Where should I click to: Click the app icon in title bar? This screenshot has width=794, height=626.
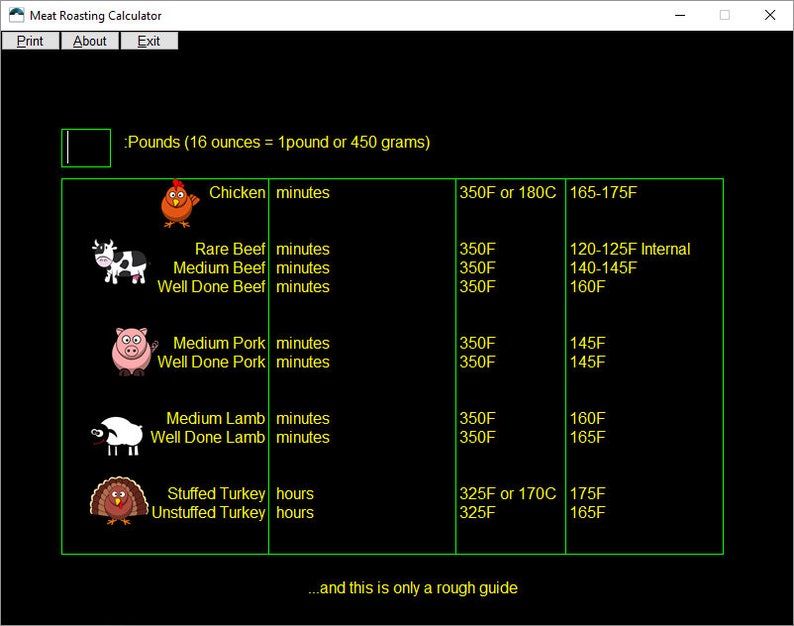click(x=16, y=15)
